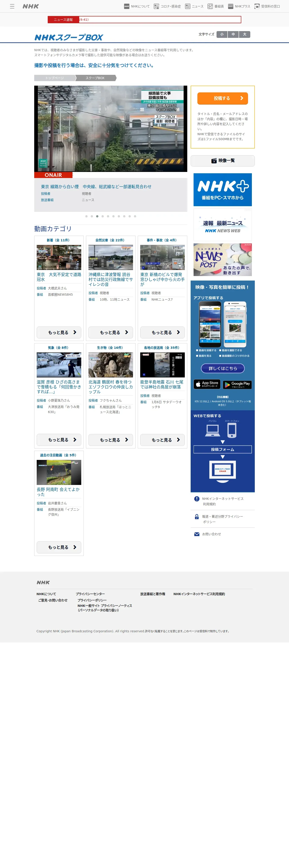Open footer プライバシーセンター link

[x=90, y=594]
